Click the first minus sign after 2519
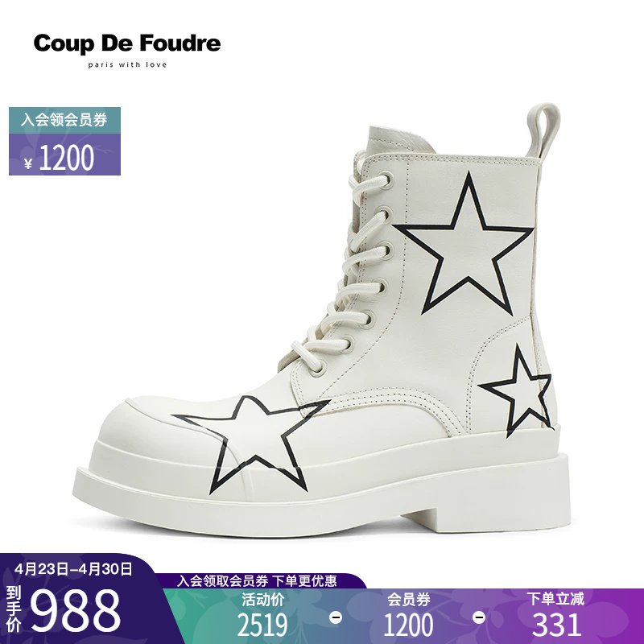 coord(336,617)
